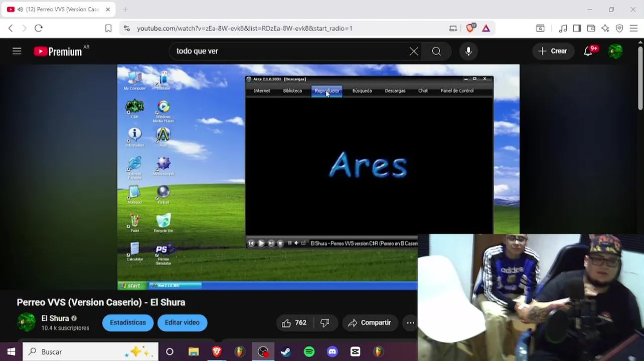Click the XP start button in video

point(133,286)
